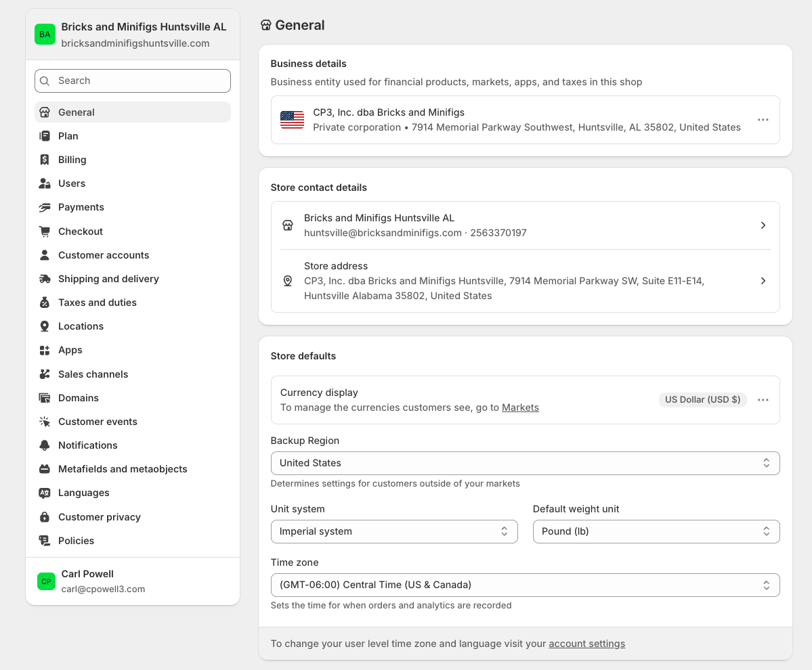812x670 pixels.
Task: Follow the Markets link
Action: tap(520, 407)
